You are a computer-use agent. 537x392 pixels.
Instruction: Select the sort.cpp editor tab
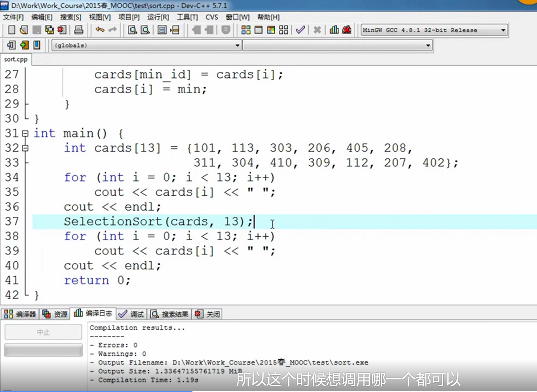16,59
